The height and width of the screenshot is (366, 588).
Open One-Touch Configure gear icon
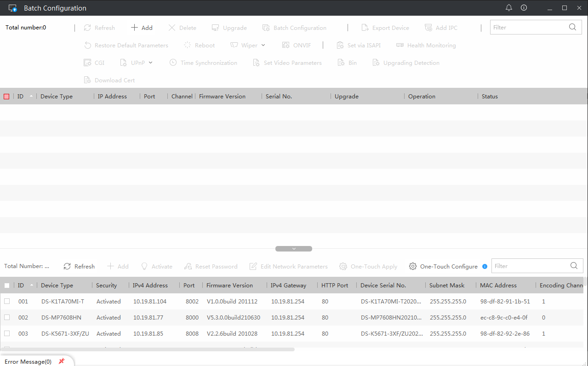pos(413,267)
